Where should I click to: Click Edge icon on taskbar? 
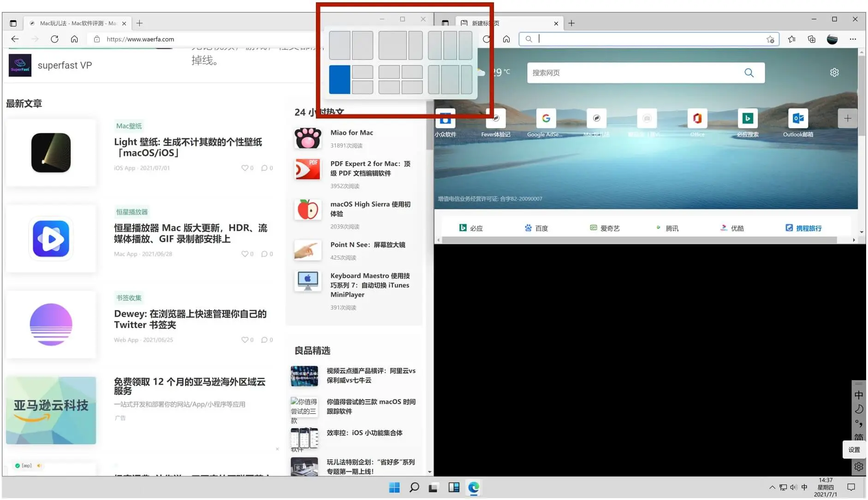[474, 488]
